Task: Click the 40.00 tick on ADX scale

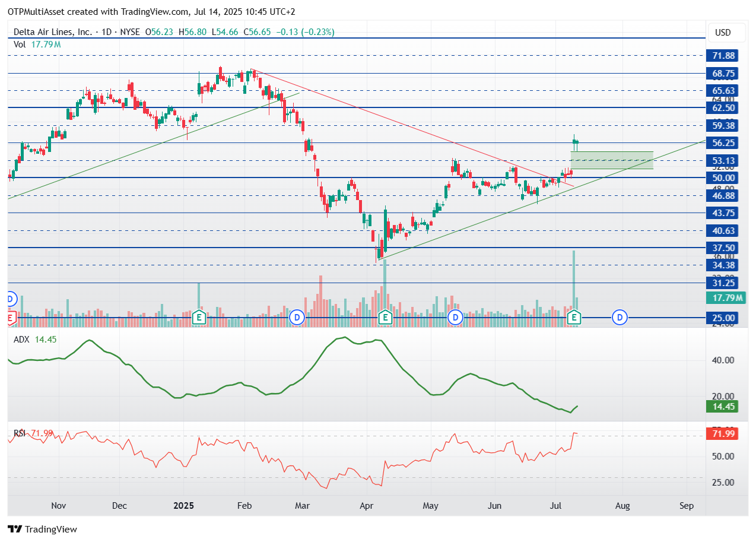Action: [x=723, y=360]
